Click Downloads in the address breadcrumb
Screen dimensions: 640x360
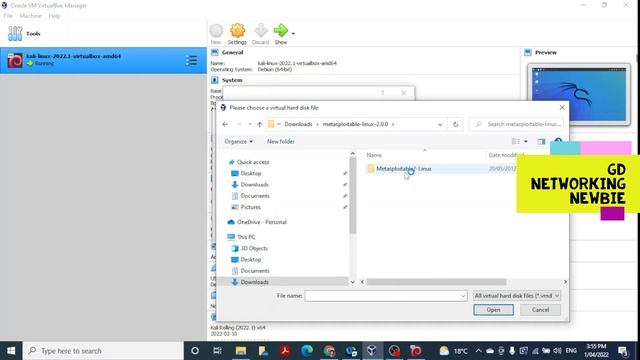pos(298,124)
